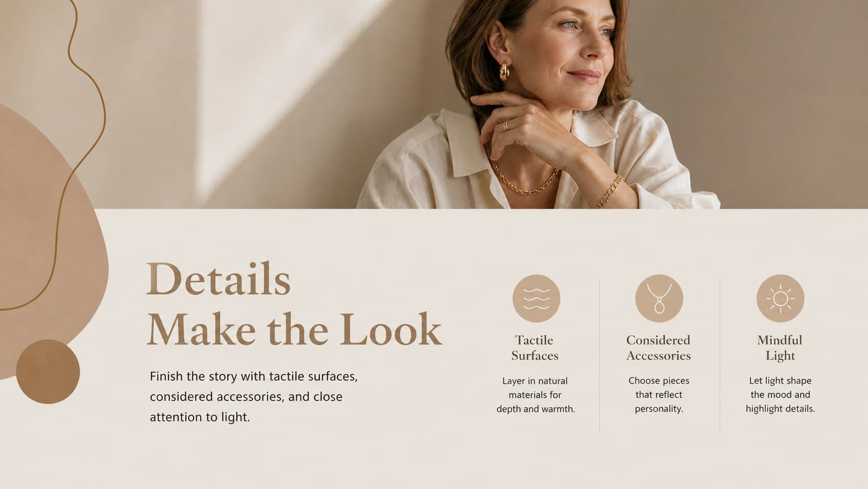Click the wavy lines Tactile Surfaces icon
Image resolution: width=868 pixels, height=489 pixels.
(x=536, y=298)
